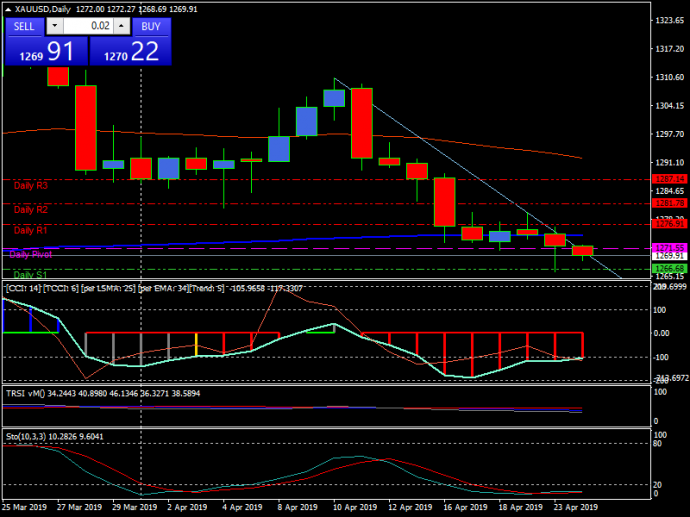Click the SELL button
The image size is (690, 517).
(24, 26)
